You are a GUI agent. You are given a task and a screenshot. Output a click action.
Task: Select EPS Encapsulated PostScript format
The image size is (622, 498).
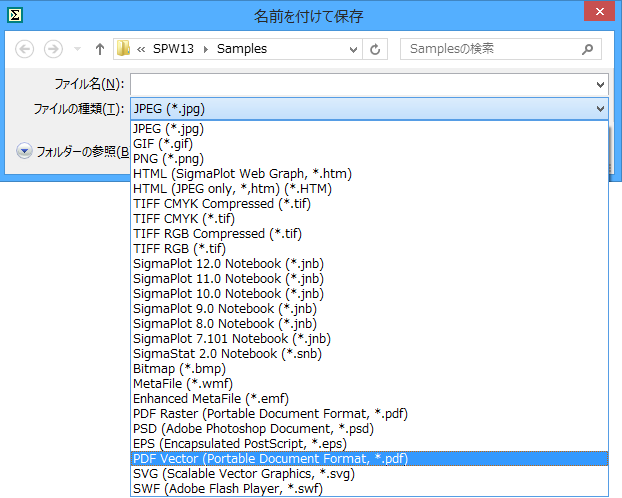click(369, 444)
